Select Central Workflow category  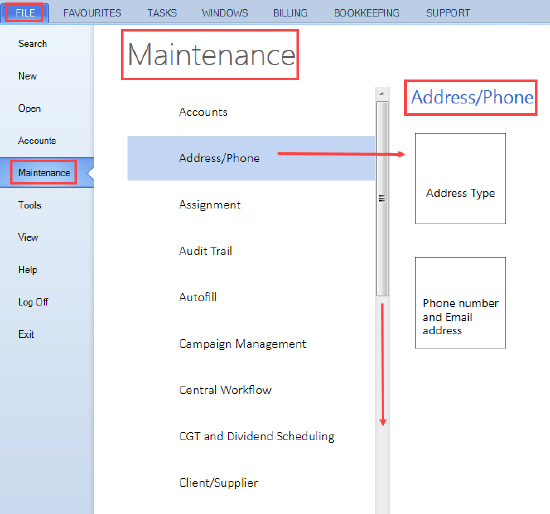coord(225,390)
